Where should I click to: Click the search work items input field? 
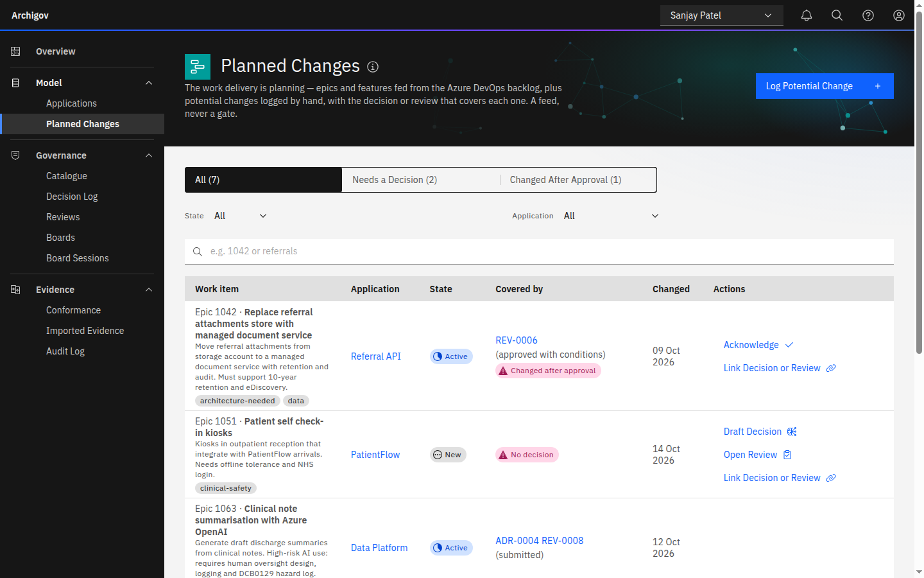539,252
